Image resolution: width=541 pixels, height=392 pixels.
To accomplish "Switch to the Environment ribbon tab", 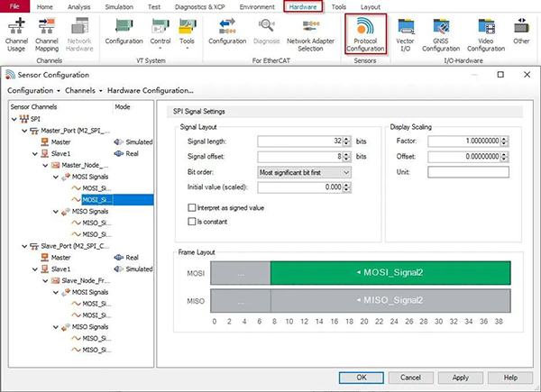I will (x=257, y=7).
